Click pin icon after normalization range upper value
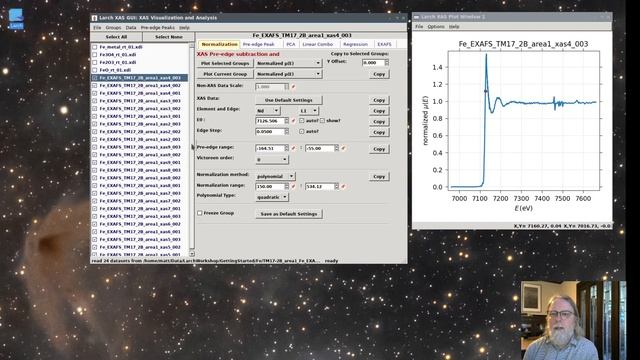The height and width of the screenshot is (360, 640). (x=343, y=187)
